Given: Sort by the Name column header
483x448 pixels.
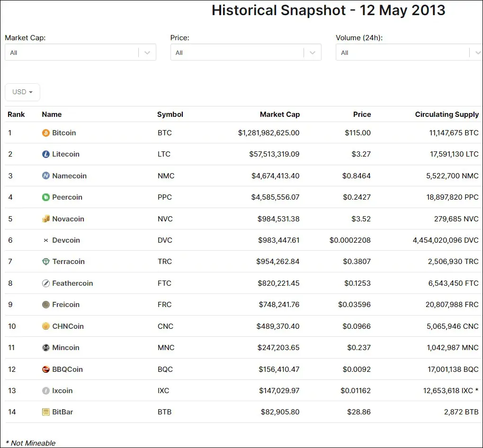Looking at the screenshot, I should [52, 114].
